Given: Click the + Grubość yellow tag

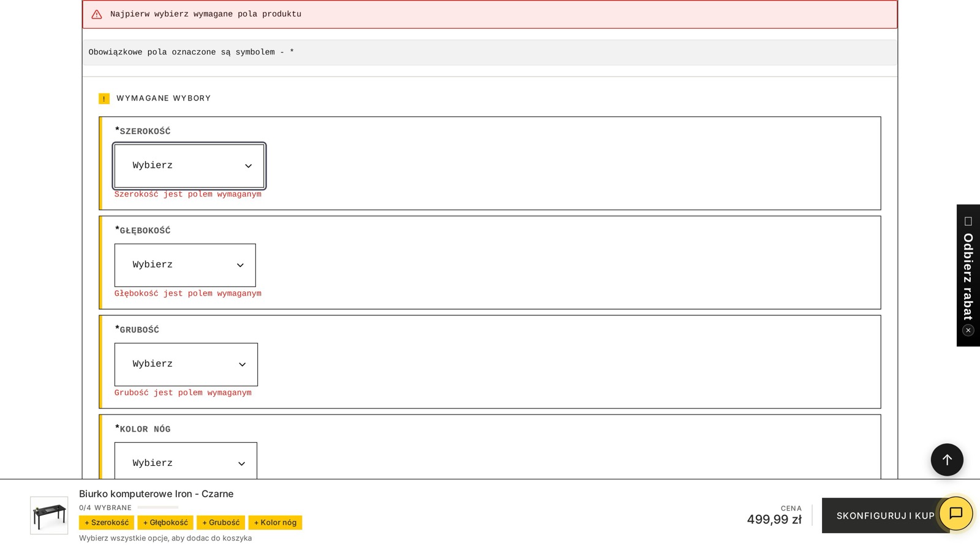Looking at the screenshot, I should pos(221,523).
